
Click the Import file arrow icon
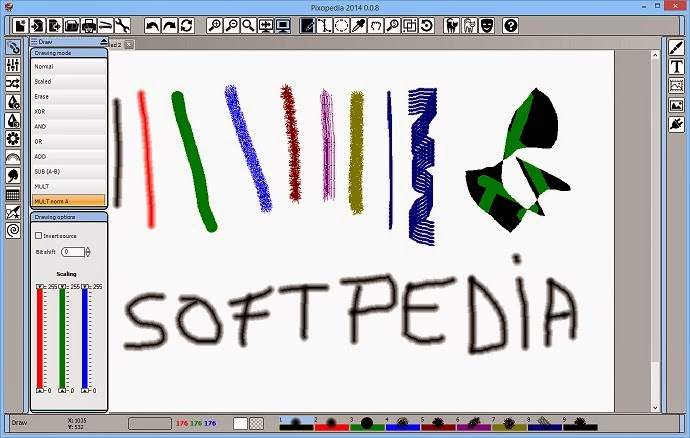37,26
